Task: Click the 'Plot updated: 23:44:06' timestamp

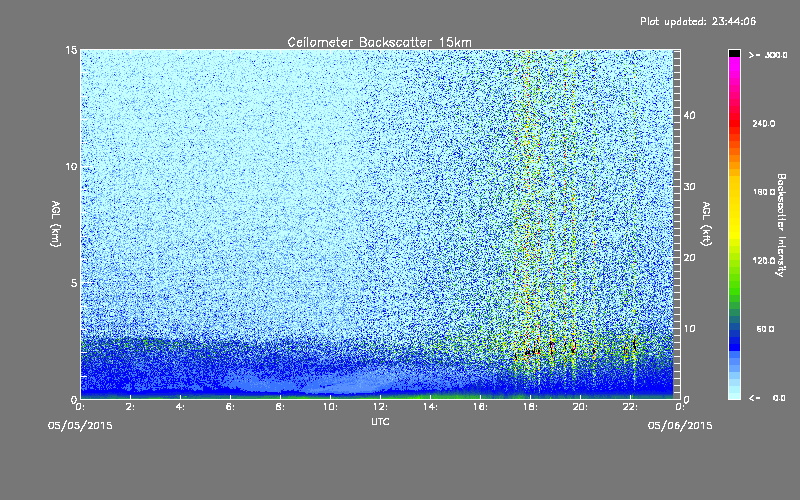Action: pyautogui.click(x=698, y=21)
